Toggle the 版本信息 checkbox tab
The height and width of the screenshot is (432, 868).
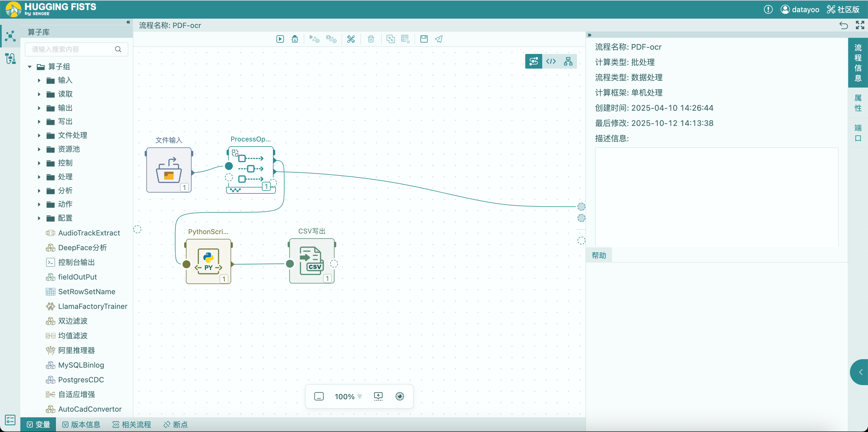[x=82, y=424]
